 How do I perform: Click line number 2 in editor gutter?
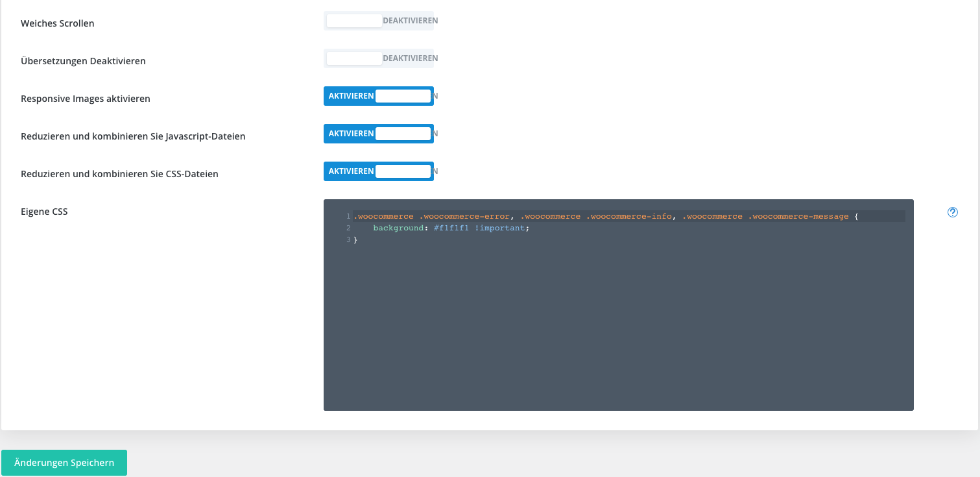(348, 228)
